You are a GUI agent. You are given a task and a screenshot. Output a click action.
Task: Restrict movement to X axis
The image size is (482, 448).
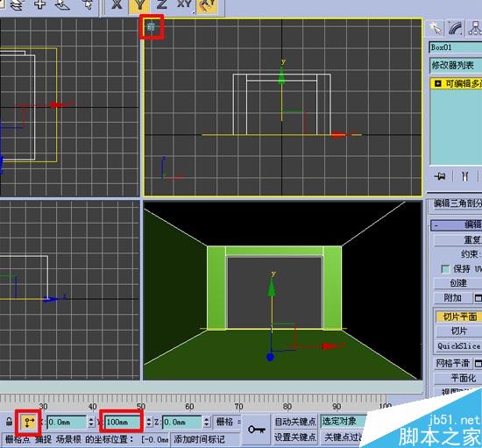click(117, 5)
